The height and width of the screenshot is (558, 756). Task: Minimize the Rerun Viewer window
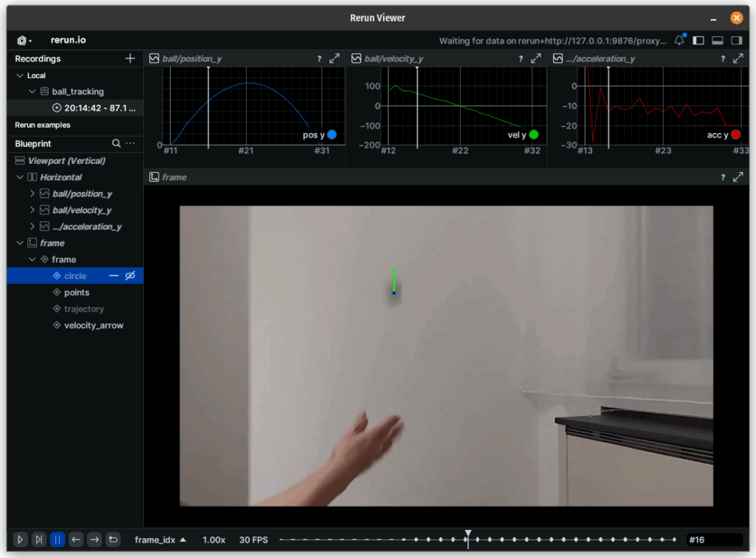(x=714, y=18)
